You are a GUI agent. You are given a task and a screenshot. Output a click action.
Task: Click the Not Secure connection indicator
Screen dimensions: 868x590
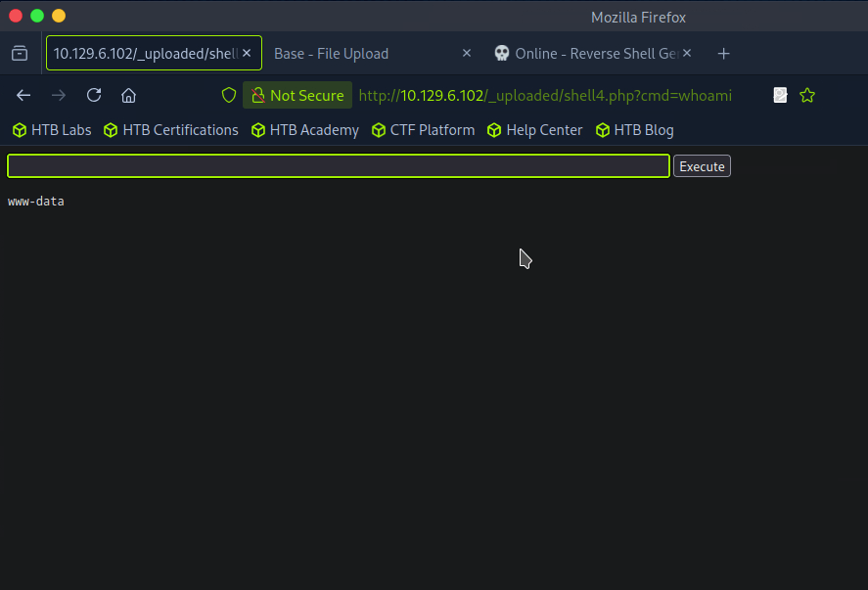(x=297, y=95)
